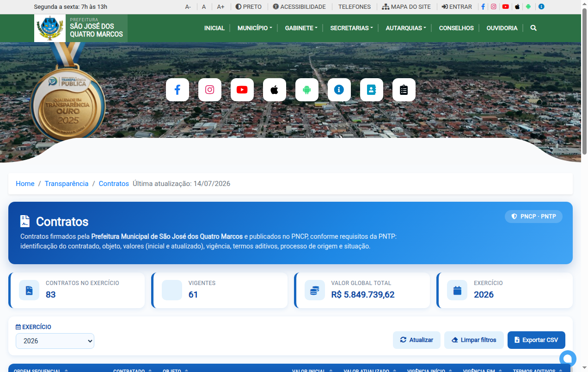Click 'Última atualização: 14/07/2026' text
588x372 pixels.
[181, 184]
